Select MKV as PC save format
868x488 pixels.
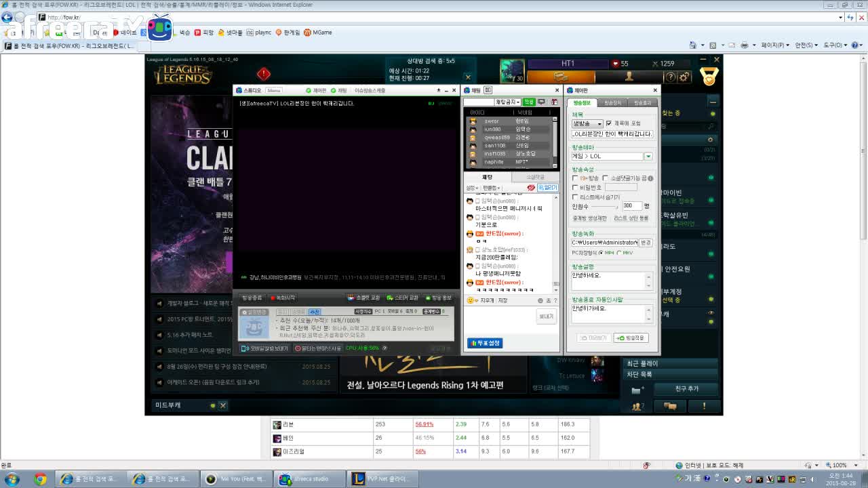point(619,253)
